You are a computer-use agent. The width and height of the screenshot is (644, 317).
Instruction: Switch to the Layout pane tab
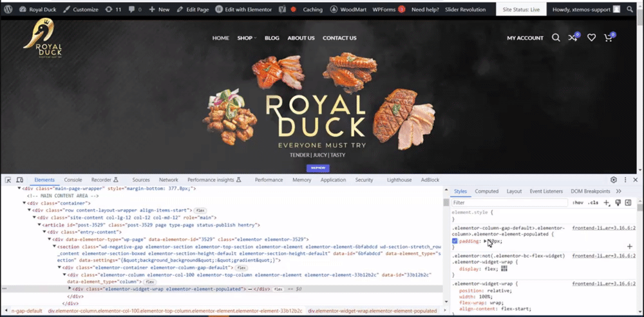[x=514, y=191]
